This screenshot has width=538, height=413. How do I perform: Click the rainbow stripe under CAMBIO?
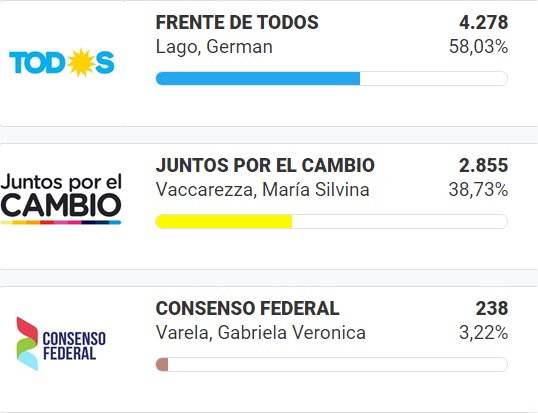click(61, 222)
